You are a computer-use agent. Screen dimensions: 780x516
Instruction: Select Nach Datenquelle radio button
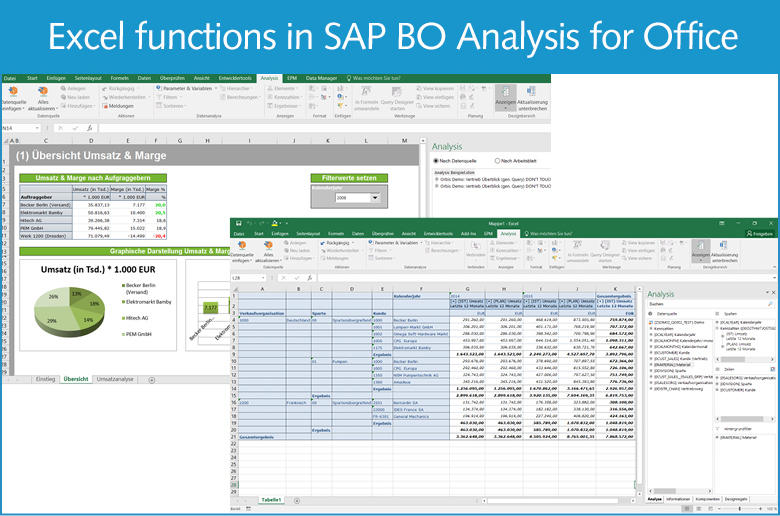[x=436, y=161]
